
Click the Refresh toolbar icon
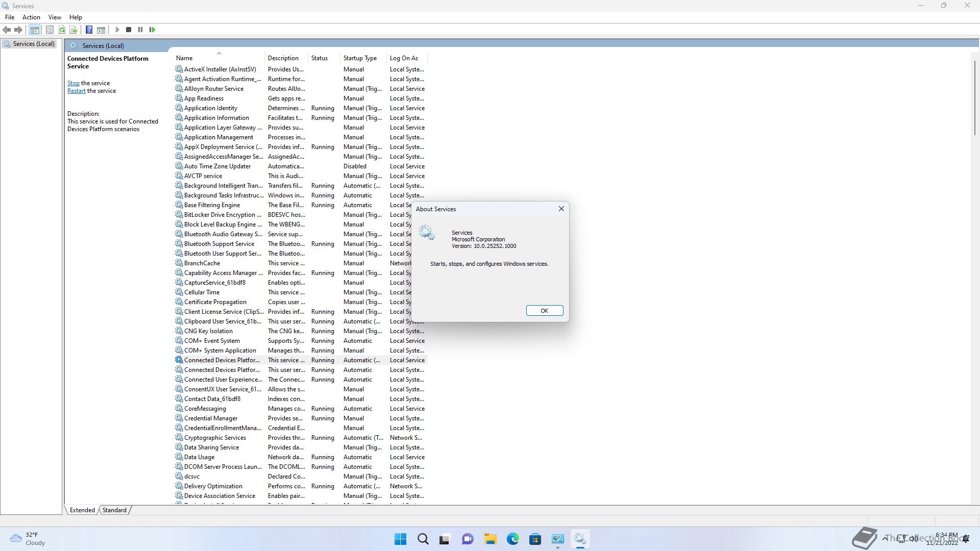pos(62,30)
